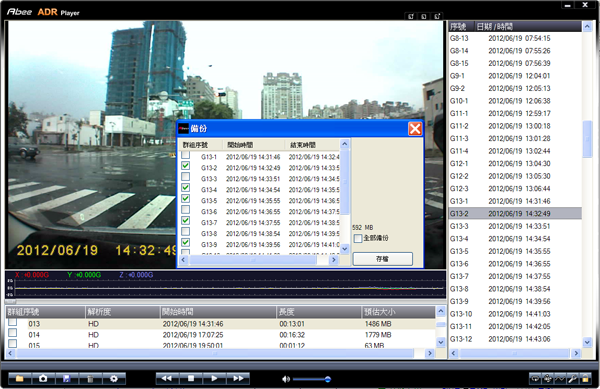The image size is (600, 389).
Task: Click the steering-wheel icon in bottom-right toolbar
Action: pos(548,379)
